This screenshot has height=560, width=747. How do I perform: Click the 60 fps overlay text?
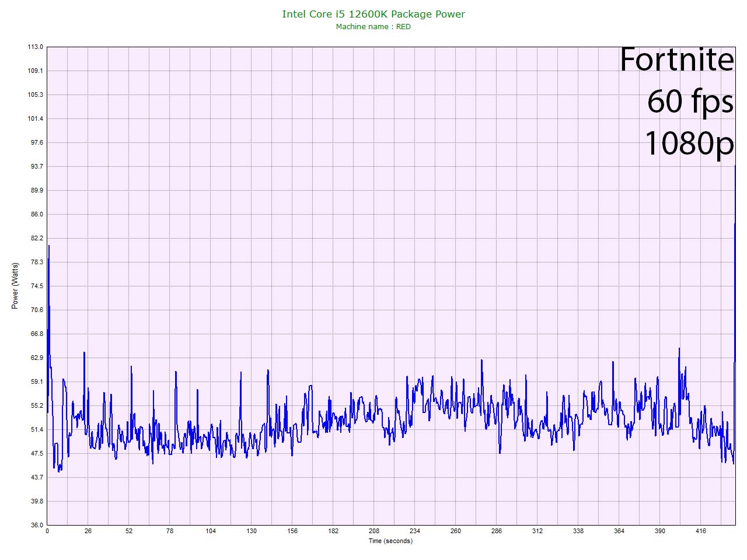[x=690, y=101]
